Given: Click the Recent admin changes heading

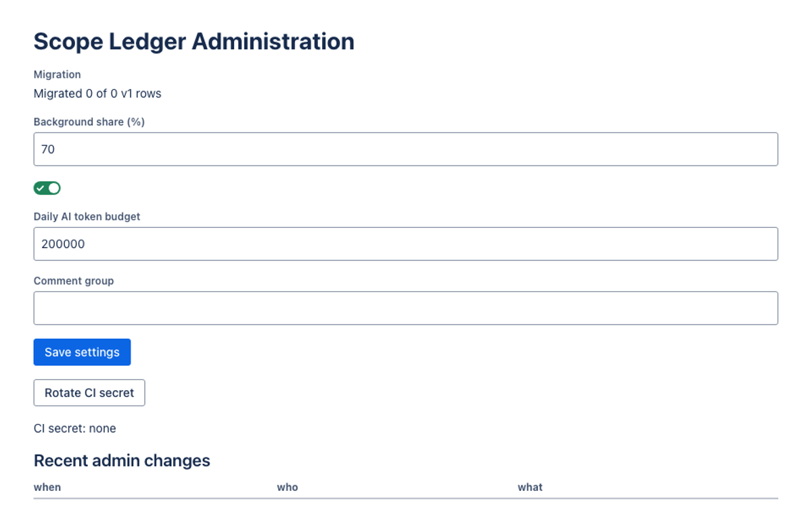Looking at the screenshot, I should [x=122, y=460].
